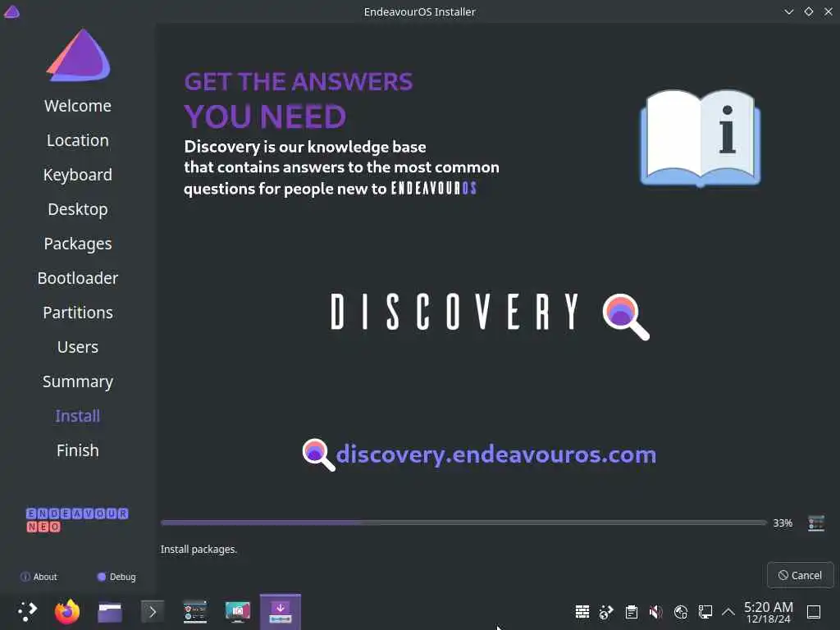Open the Dolphin file manager icon

click(x=110, y=612)
